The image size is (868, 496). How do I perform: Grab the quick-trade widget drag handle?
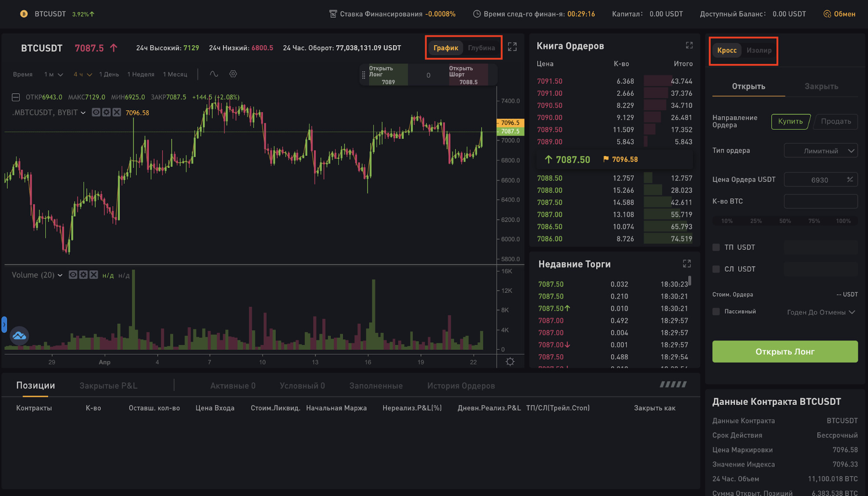[363, 75]
